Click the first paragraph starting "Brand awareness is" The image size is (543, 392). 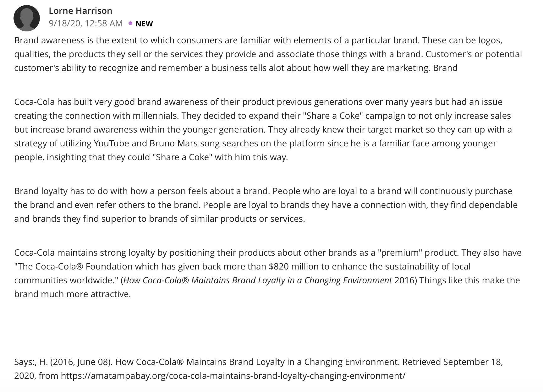click(x=268, y=54)
